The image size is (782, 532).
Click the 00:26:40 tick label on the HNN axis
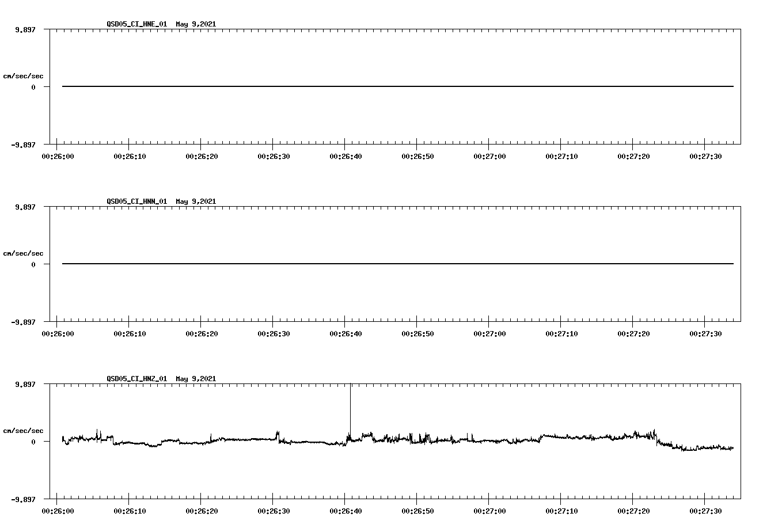click(x=347, y=333)
